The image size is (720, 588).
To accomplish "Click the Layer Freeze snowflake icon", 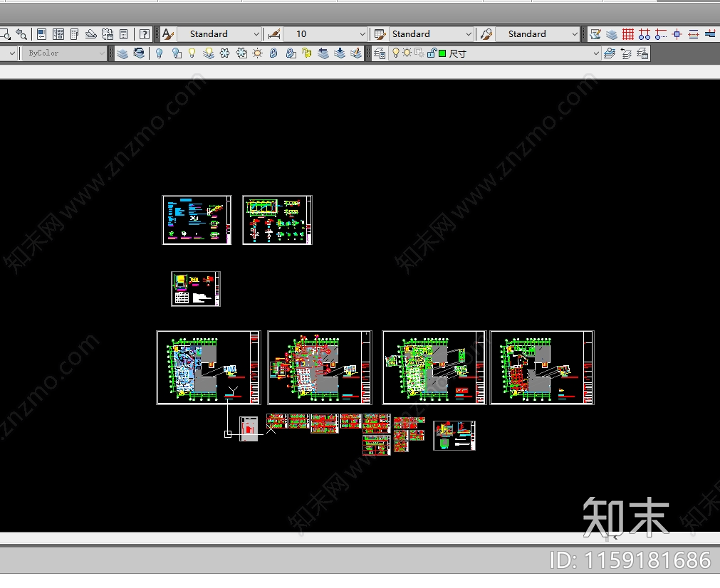I will (224, 53).
